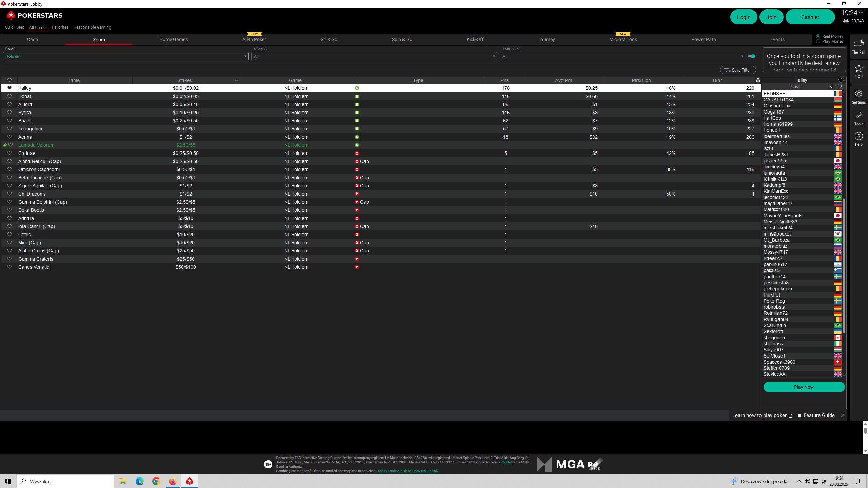Screen dimensions: 868x488
Task: Favorite the Triangulum table
Action: pos(9,129)
